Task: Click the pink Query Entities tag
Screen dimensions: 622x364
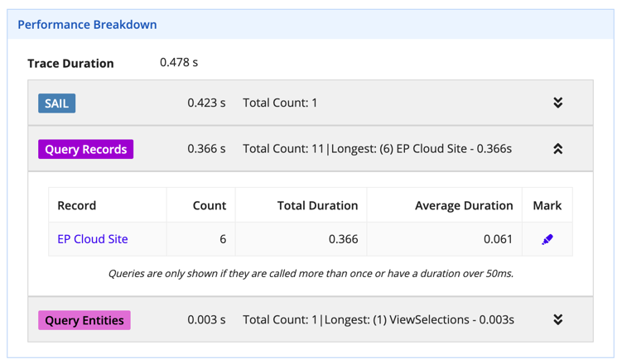Action: 84,320
